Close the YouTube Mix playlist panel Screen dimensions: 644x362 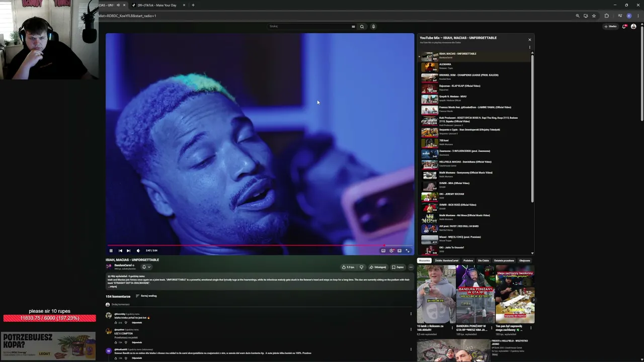pos(529,39)
